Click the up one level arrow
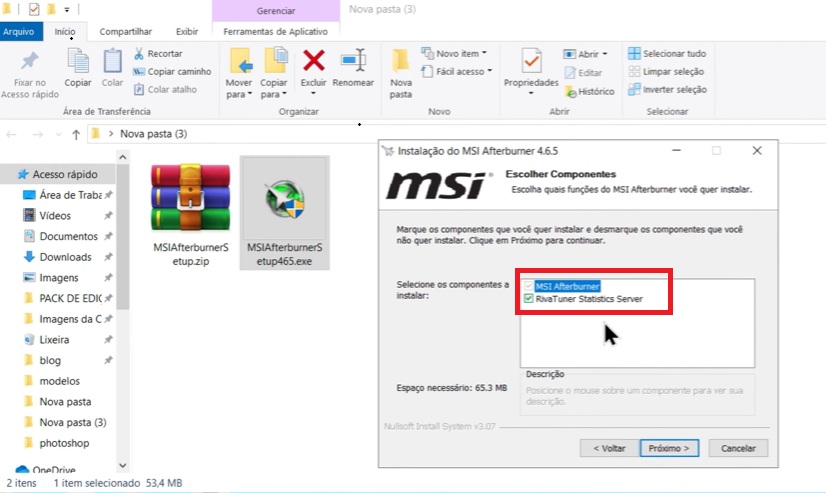This screenshot has width=826, height=493. tap(76, 134)
